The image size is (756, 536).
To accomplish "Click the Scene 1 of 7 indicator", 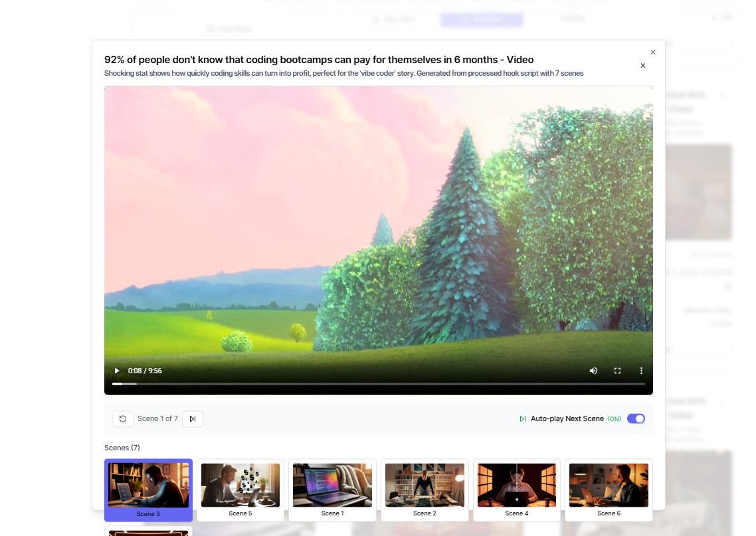I will tap(158, 418).
